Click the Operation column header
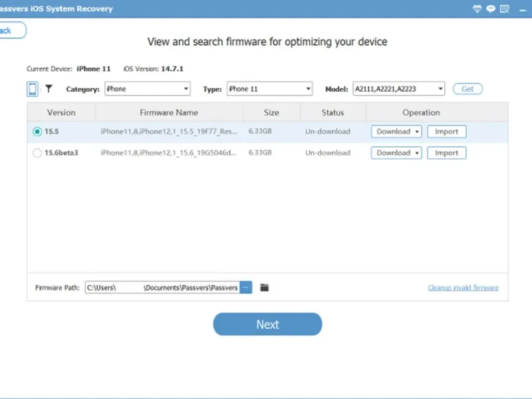 [422, 112]
